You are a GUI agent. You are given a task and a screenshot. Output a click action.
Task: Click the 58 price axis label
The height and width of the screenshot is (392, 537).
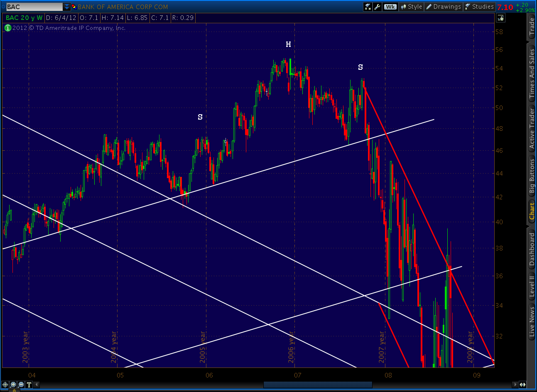(499, 32)
